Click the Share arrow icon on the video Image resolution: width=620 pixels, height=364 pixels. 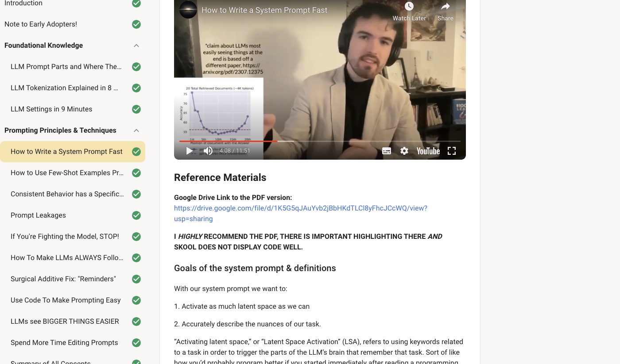tap(446, 6)
